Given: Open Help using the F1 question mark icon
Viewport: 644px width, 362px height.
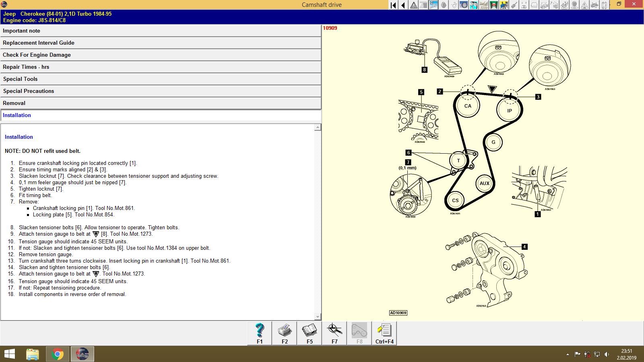Looking at the screenshot, I should [259, 332].
